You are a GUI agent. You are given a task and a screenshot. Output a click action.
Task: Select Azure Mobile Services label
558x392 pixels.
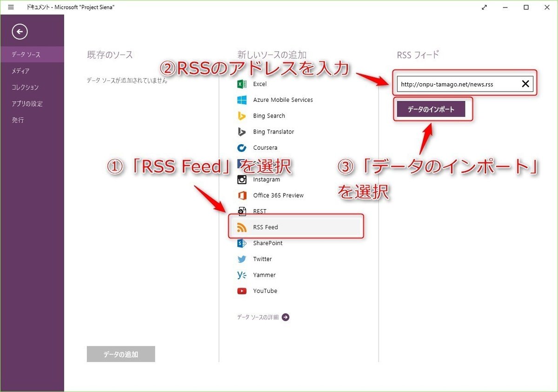[283, 100]
